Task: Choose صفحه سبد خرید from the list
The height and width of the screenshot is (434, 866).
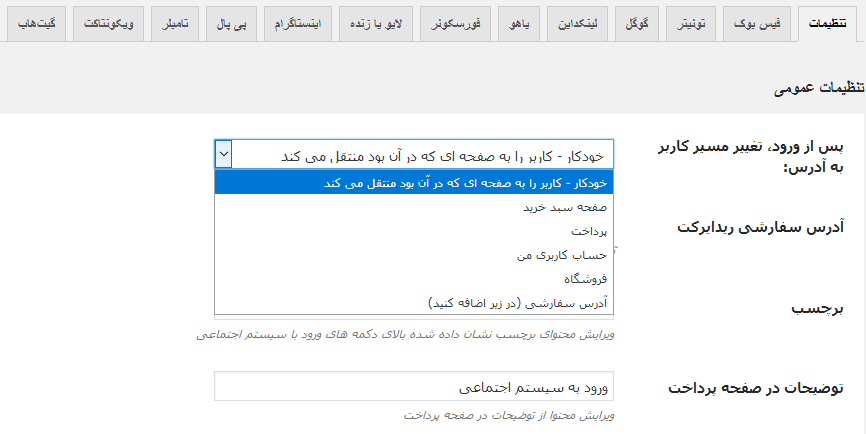Action: (x=414, y=207)
